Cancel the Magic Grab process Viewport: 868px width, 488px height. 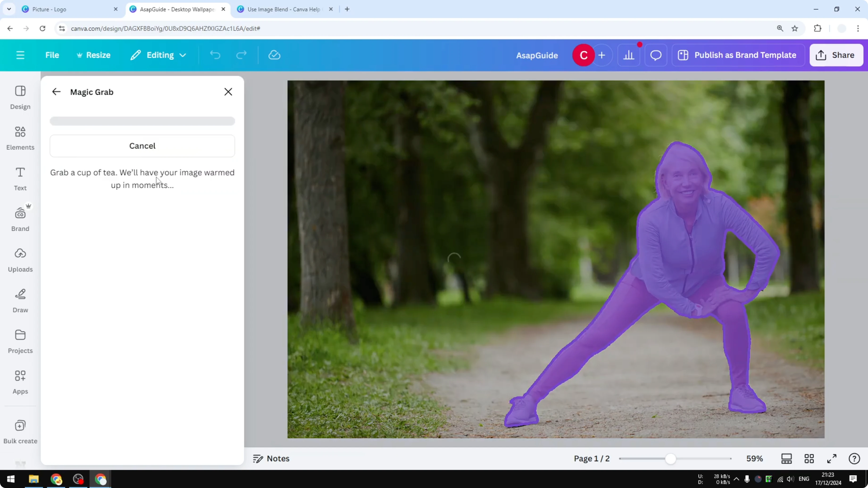142,146
